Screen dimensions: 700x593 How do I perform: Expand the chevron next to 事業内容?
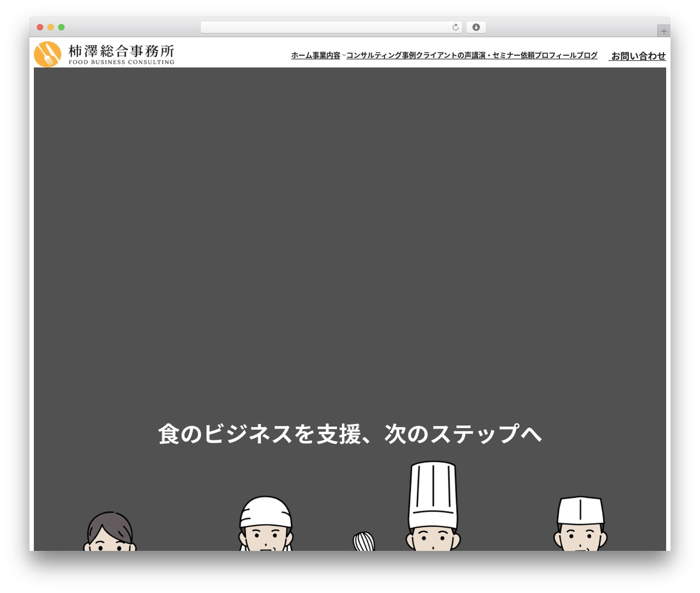(x=344, y=56)
